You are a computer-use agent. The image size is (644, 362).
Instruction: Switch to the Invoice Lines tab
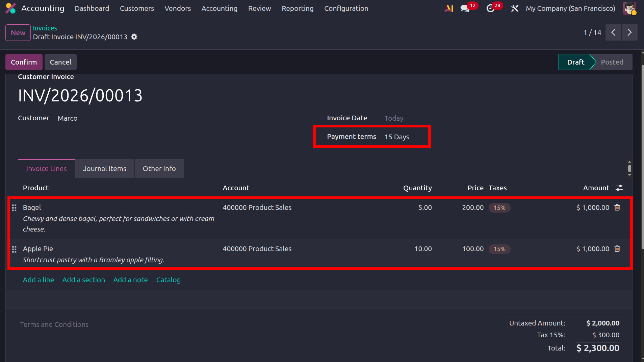[47, 169]
